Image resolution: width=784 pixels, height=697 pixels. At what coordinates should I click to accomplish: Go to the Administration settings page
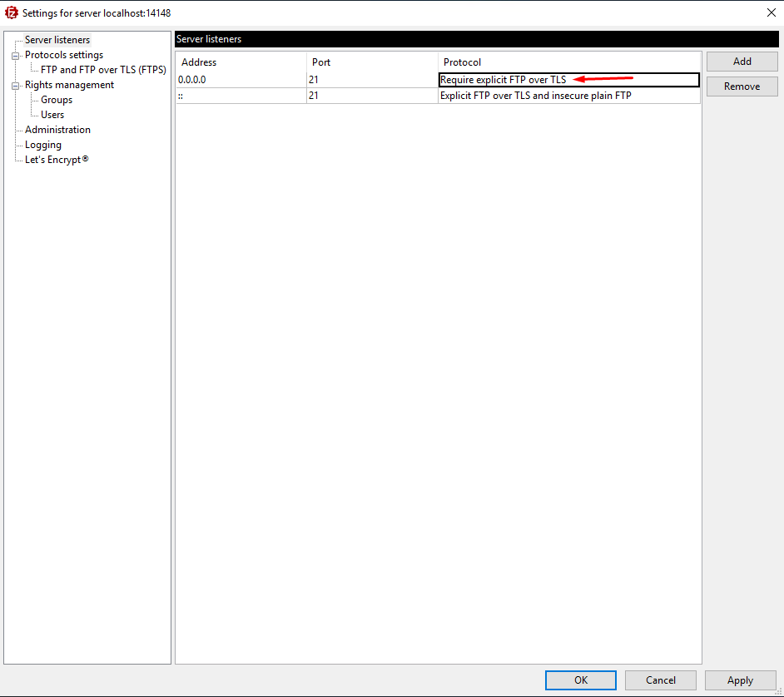pos(57,130)
